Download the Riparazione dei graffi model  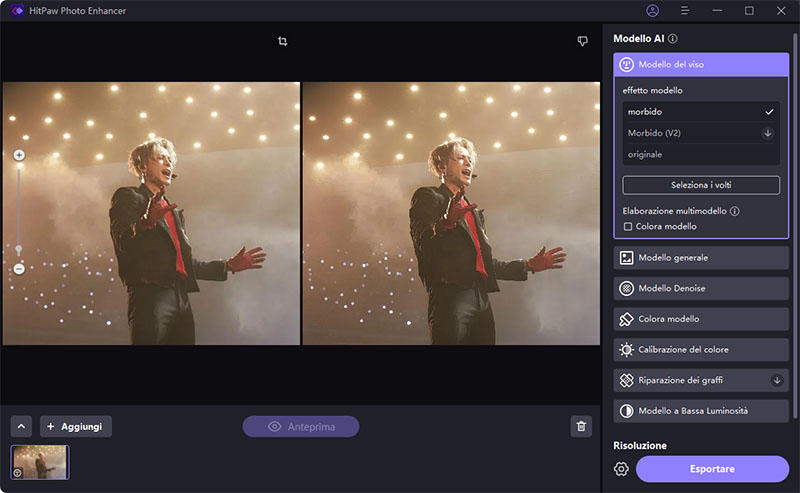click(x=776, y=380)
